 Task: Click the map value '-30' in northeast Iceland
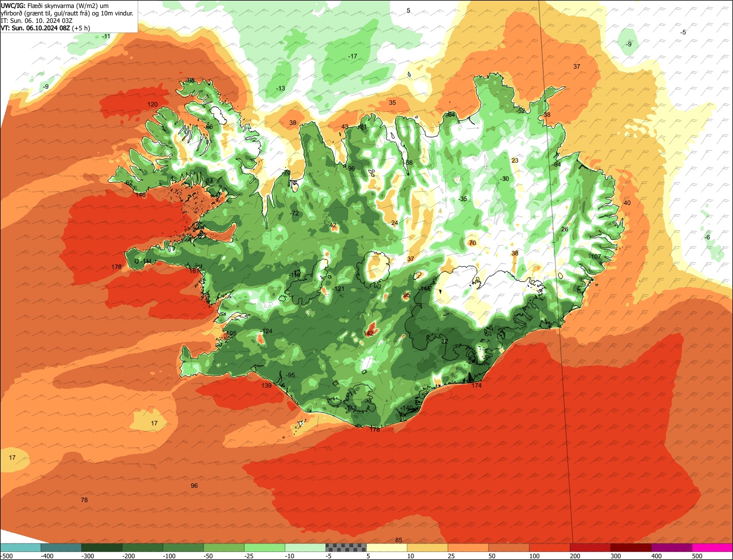point(504,179)
